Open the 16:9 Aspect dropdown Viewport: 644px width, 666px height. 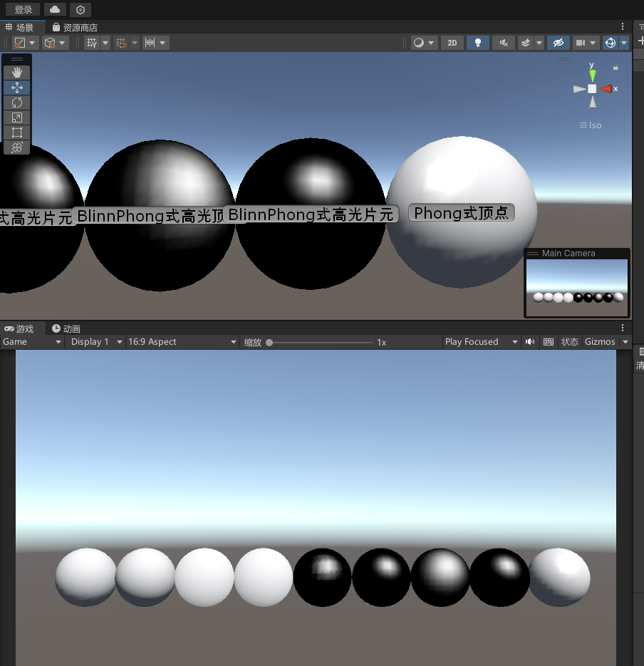(182, 342)
